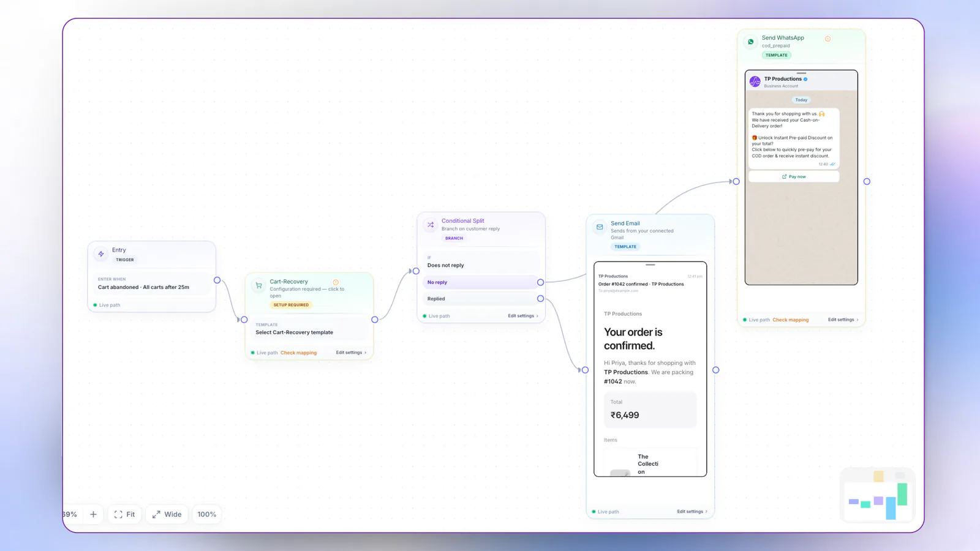Click Check mapping on Send WhatsApp node
This screenshot has height=551, width=980.
click(790, 320)
